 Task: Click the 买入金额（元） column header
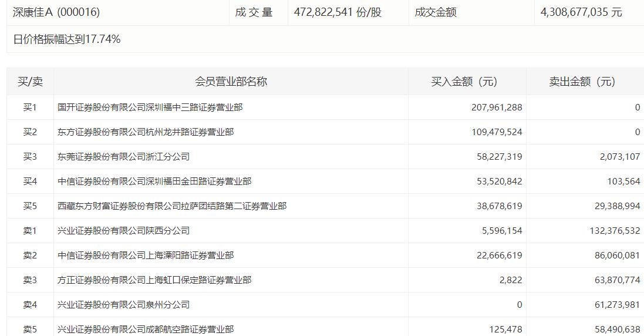pos(467,82)
